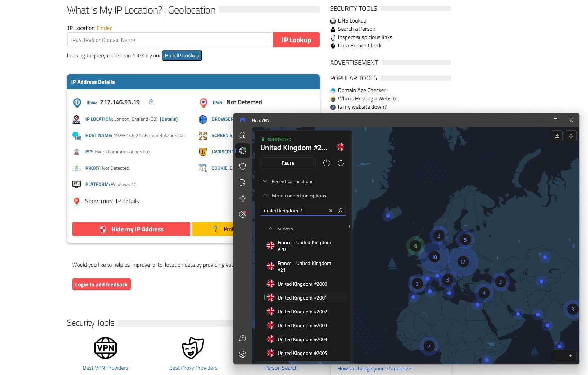Image resolution: width=588 pixels, height=375 pixels.
Task: Collapse More connection options
Action: coord(294,196)
